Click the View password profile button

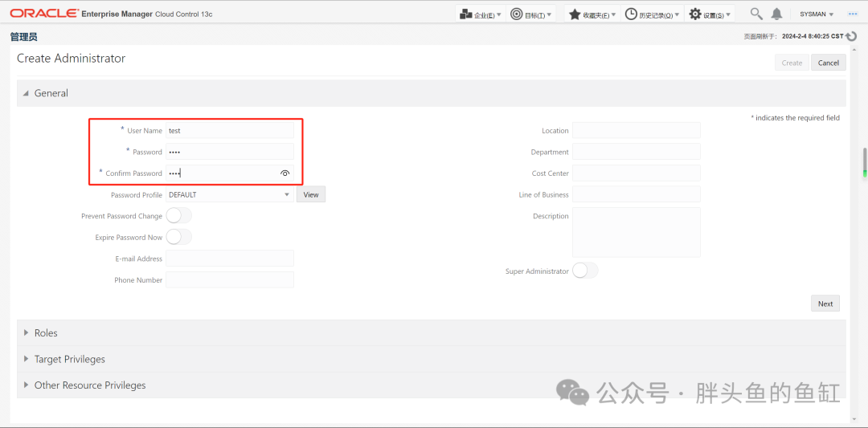[x=311, y=194]
